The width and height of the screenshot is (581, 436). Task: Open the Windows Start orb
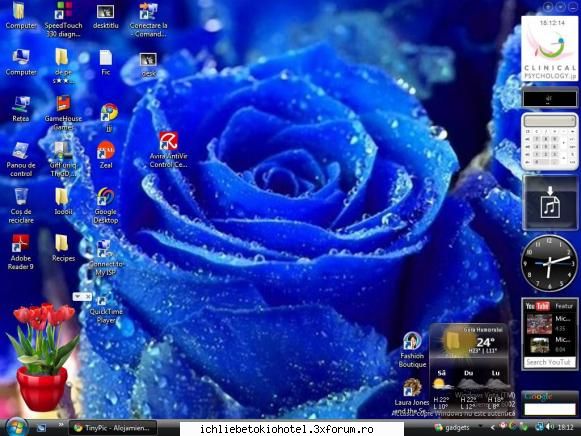[x=16, y=427]
